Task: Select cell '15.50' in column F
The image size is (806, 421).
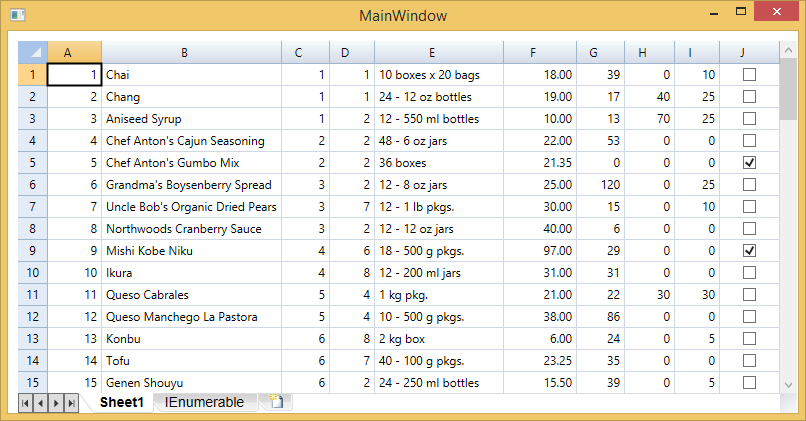Action: (x=540, y=383)
